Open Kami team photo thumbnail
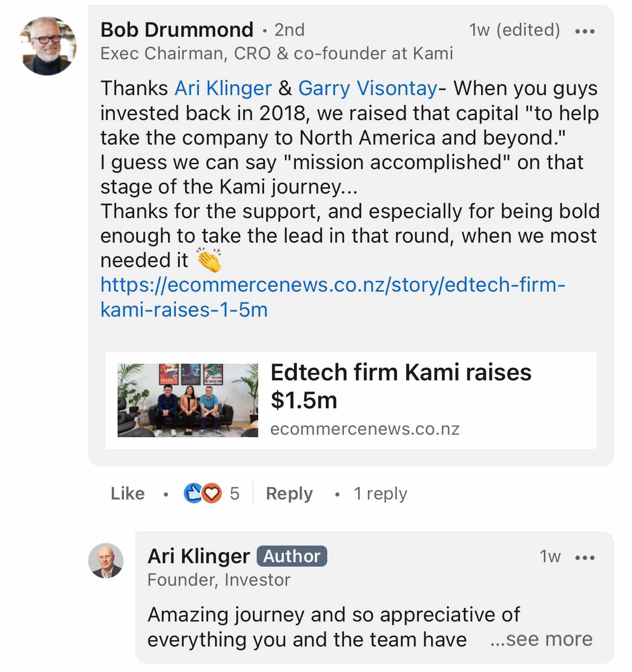This screenshot has width=632, height=672. click(188, 400)
